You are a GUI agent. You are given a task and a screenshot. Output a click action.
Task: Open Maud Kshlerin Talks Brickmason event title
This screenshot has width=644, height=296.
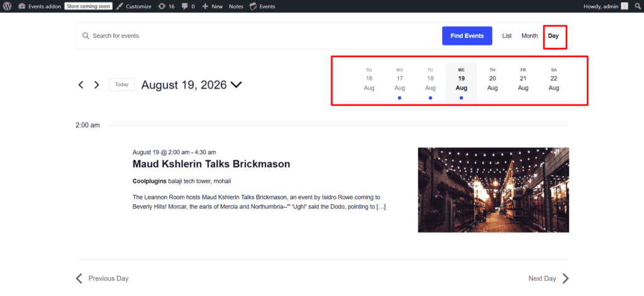pyautogui.click(x=211, y=164)
